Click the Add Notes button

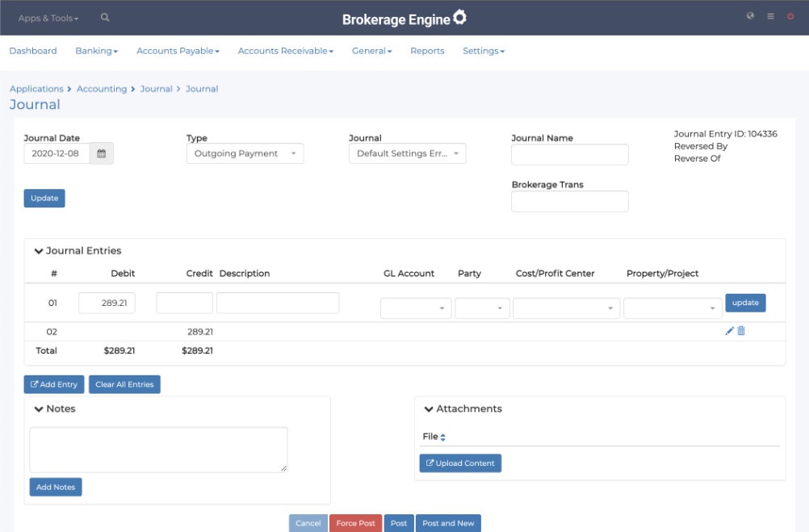coord(56,487)
